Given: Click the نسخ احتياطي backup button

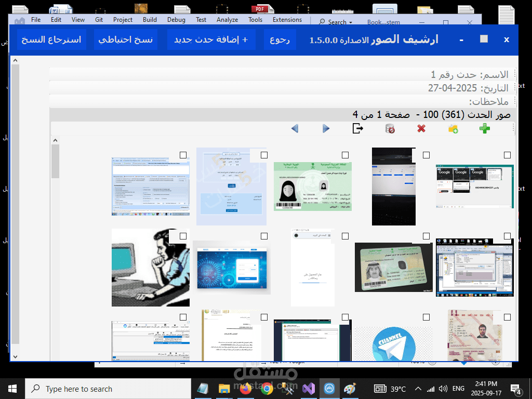Looking at the screenshot, I should pyautogui.click(x=126, y=39).
